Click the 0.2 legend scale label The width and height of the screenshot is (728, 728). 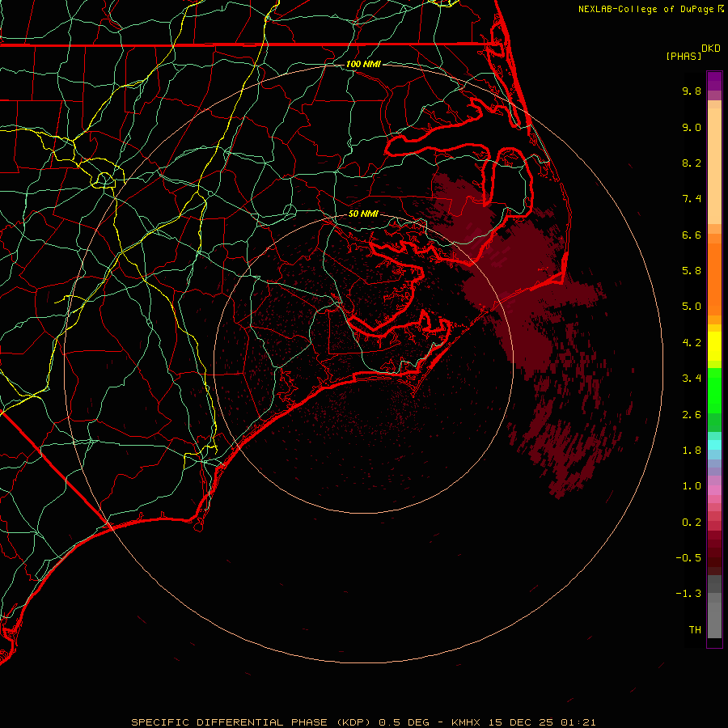click(x=692, y=523)
